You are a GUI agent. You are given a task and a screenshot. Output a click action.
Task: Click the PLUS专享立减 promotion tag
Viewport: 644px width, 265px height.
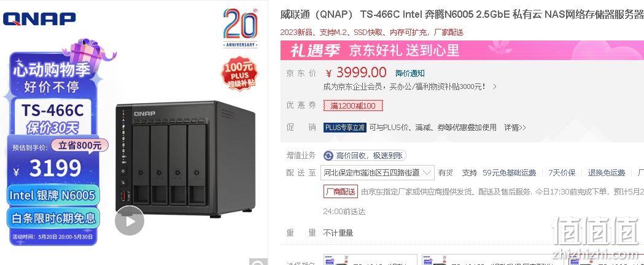(344, 128)
